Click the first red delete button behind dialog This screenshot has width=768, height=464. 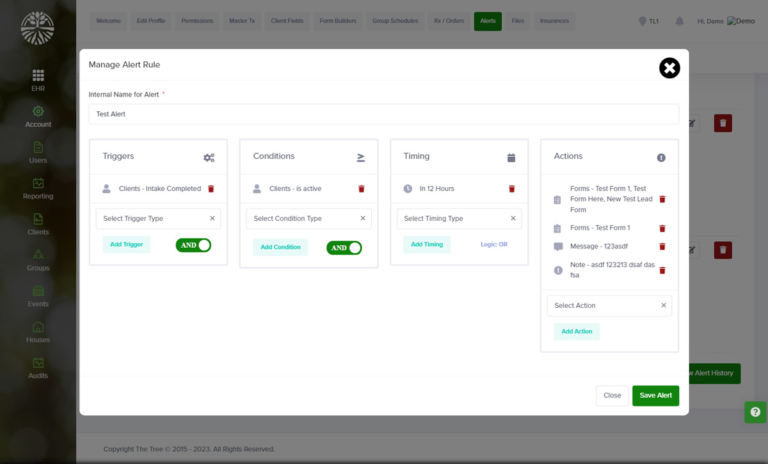723,123
